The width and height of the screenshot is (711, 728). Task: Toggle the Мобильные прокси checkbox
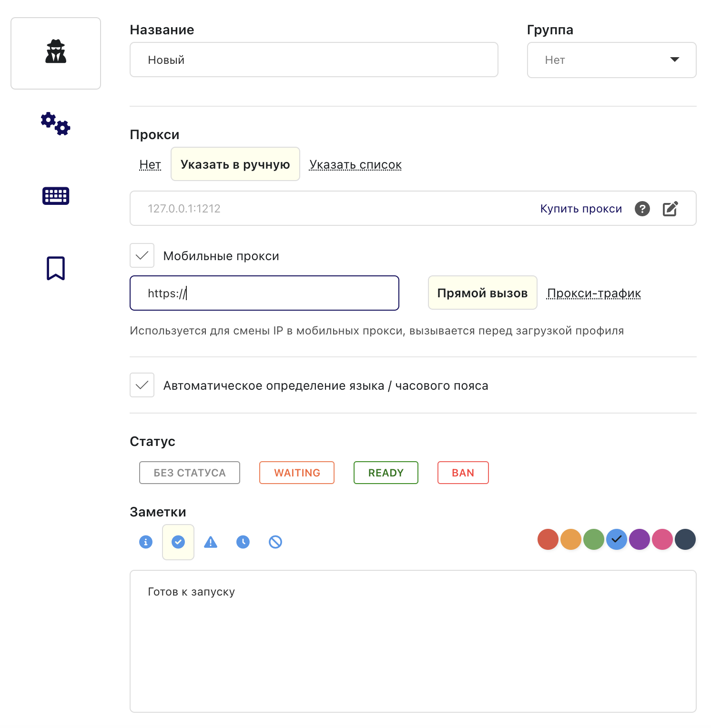point(142,256)
